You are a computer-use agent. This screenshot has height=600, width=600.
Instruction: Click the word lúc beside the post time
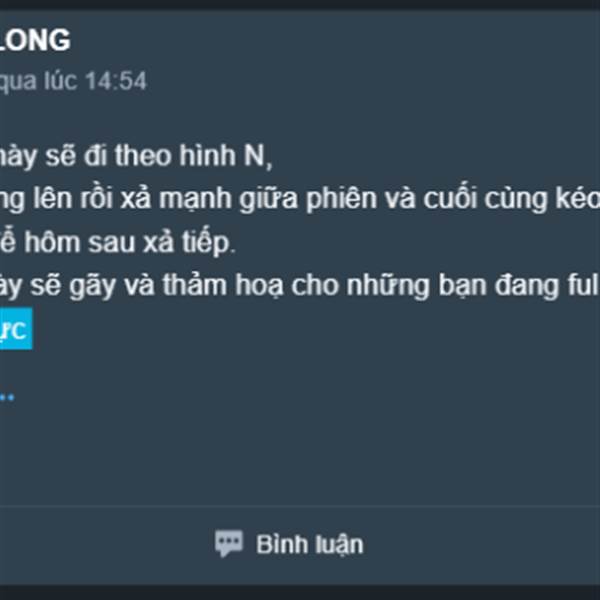pyautogui.click(x=60, y=81)
